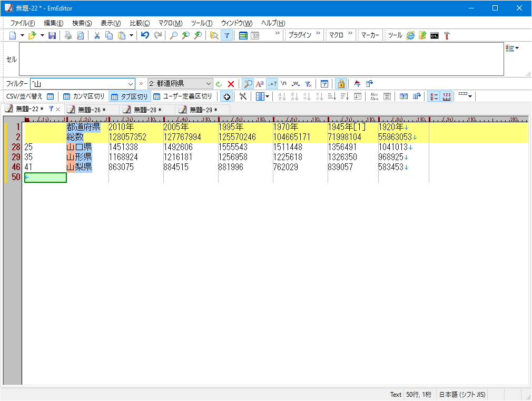Click the CSV converter wand icon
The height and width of the screenshot is (401, 532).
pos(243,96)
